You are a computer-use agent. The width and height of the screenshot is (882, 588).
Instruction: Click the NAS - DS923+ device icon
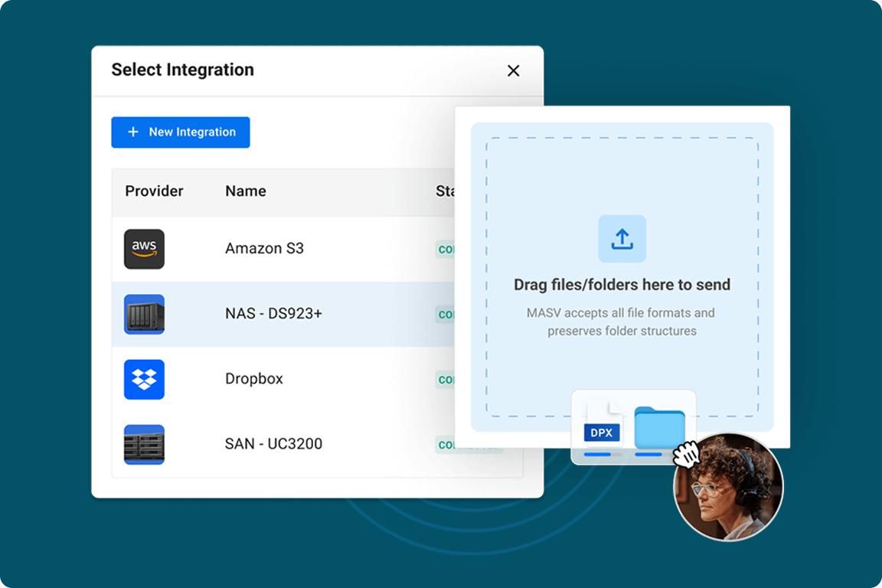click(x=144, y=314)
